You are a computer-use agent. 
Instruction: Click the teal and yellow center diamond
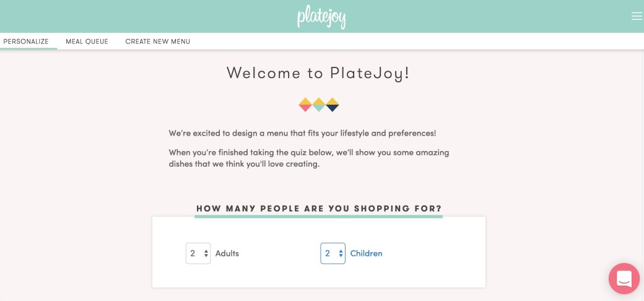pos(319,105)
